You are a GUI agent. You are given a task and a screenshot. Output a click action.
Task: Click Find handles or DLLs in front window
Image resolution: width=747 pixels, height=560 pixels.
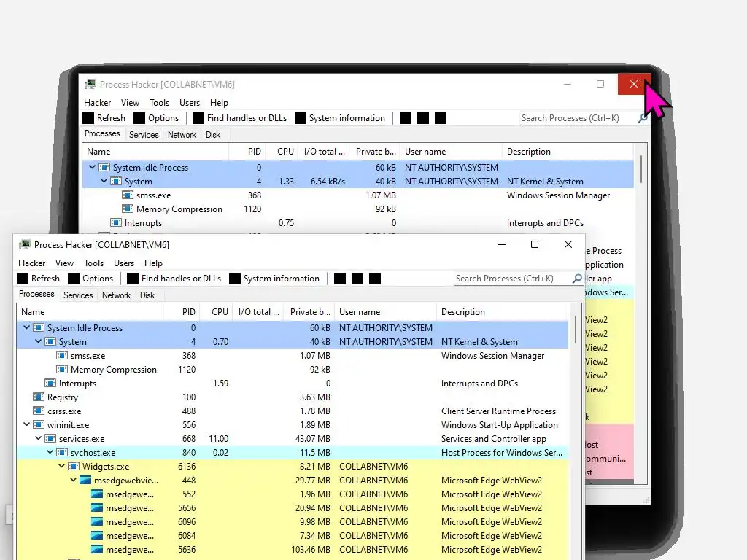point(174,279)
